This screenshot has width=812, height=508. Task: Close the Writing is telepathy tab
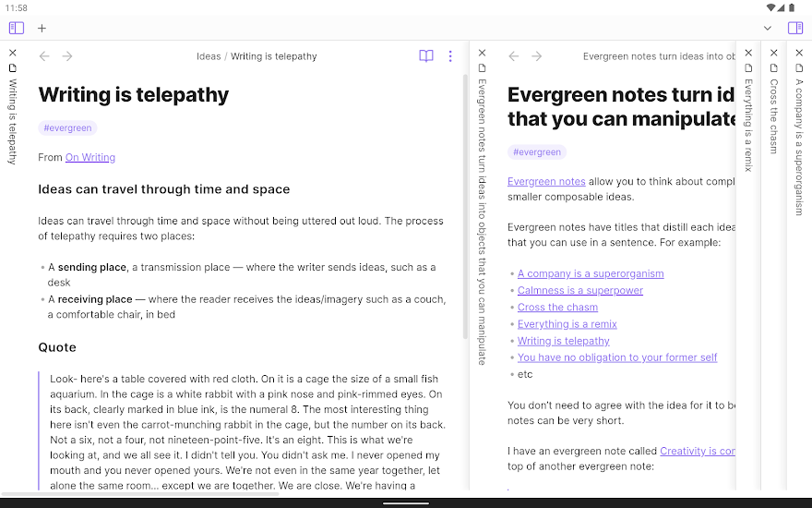13,53
